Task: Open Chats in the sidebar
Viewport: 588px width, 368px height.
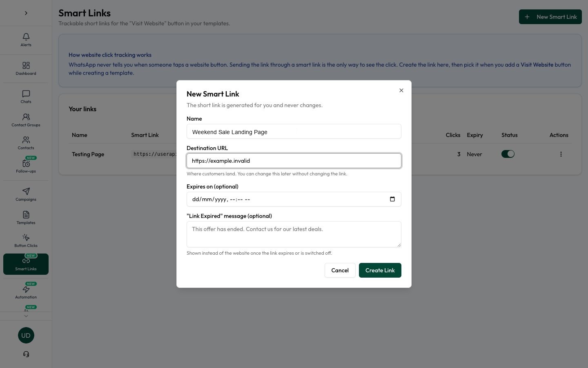Action: click(26, 97)
